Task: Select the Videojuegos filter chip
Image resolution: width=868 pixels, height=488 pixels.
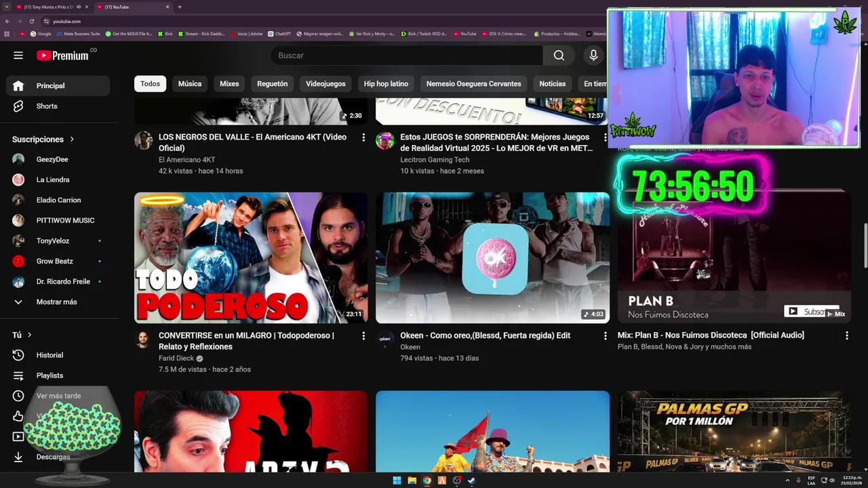Action: coord(325,84)
